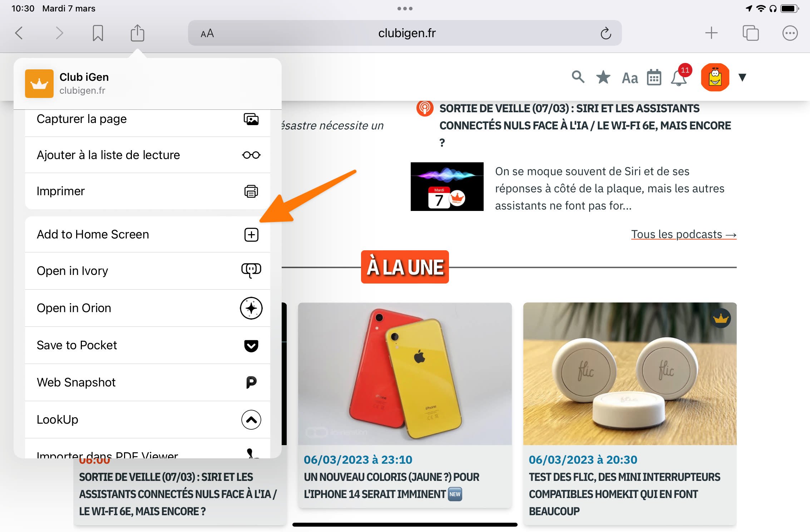Select LookUp action
The width and height of the screenshot is (810, 532).
click(148, 419)
